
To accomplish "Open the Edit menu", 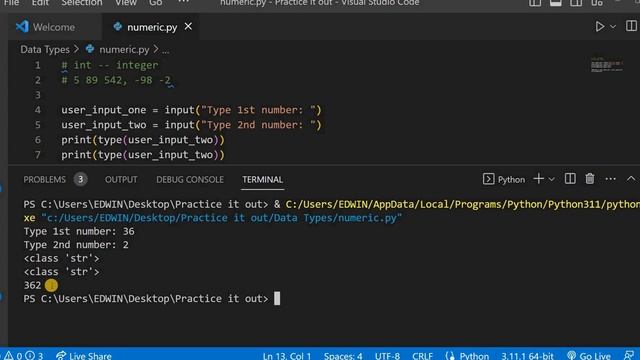I will point(40,3).
